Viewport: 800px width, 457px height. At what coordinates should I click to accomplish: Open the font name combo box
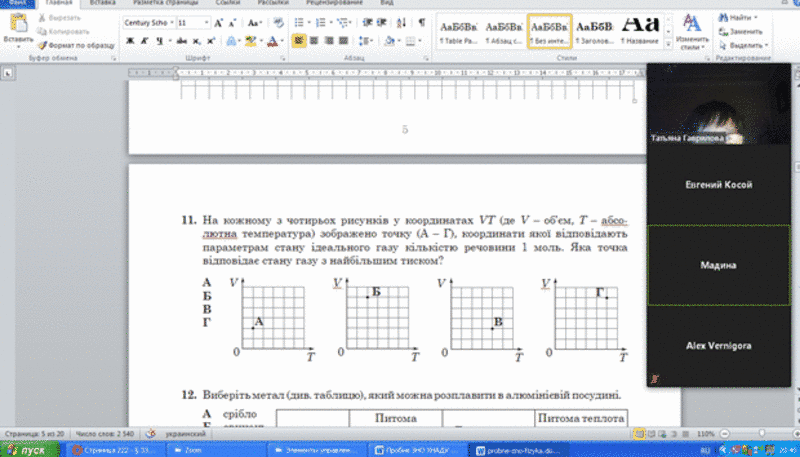click(x=149, y=23)
